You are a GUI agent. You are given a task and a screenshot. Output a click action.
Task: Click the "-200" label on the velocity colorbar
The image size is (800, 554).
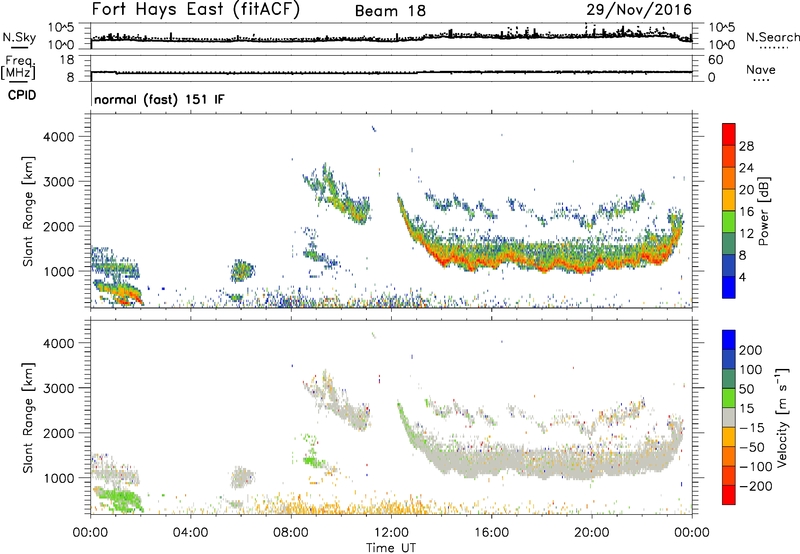click(x=756, y=486)
